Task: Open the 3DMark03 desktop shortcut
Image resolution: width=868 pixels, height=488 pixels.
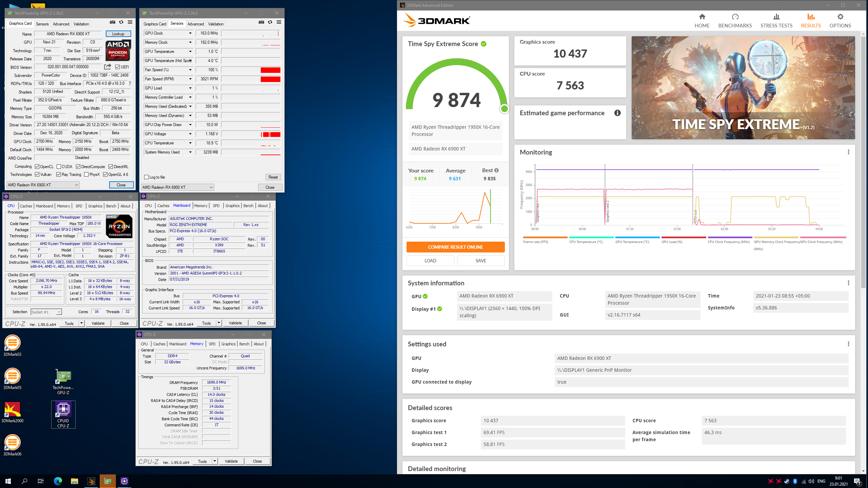Action: click(12, 345)
